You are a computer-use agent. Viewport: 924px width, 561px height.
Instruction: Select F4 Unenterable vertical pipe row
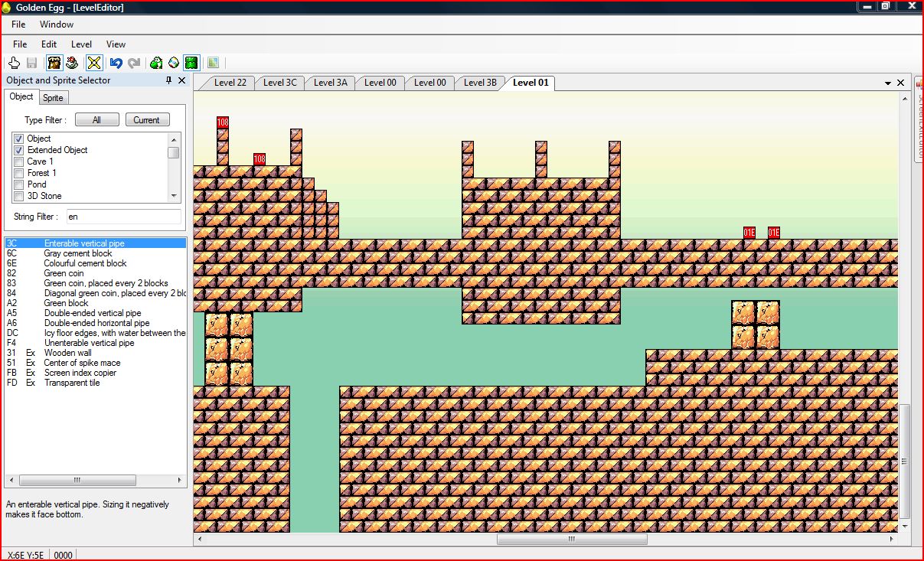95,343
